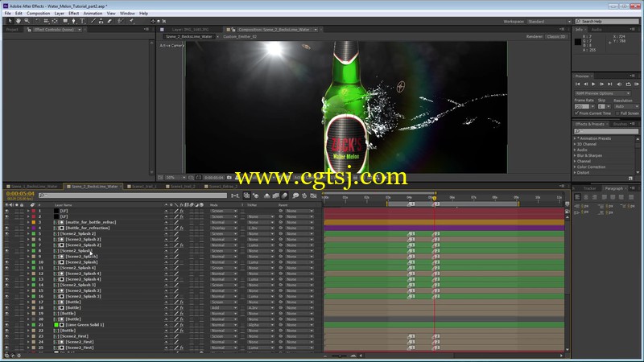Image resolution: width=644 pixels, height=362 pixels.
Task: Expand Animation Presets in Effects & Presets
Action: pyautogui.click(x=575, y=138)
